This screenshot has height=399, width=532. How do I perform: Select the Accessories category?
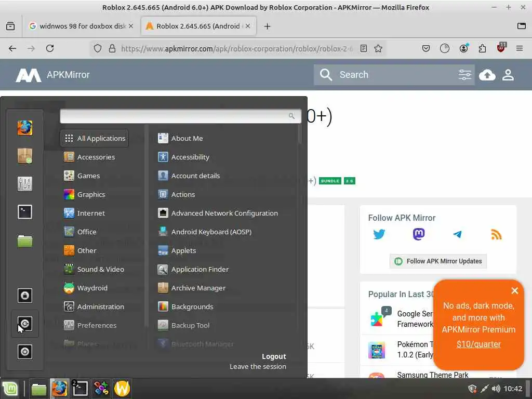tap(95, 157)
